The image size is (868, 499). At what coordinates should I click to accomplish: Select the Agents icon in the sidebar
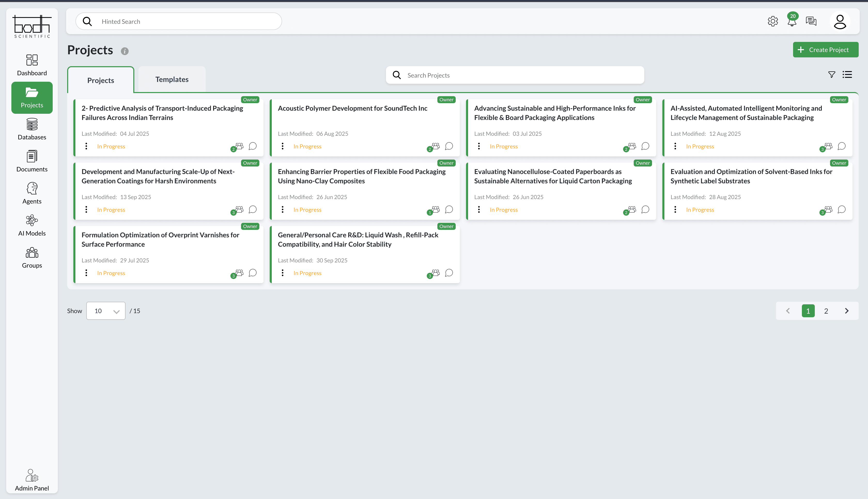(x=32, y=193)
